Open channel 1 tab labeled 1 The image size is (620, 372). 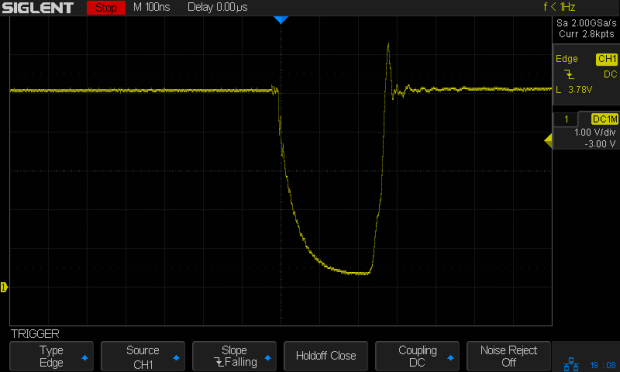pyautogui.click(x=566, y=119)
